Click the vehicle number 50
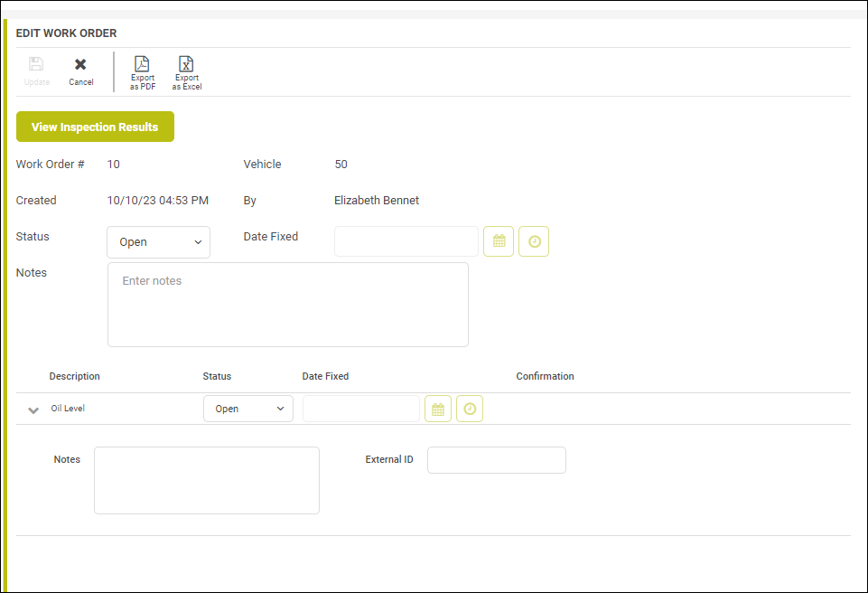868x593 pixels. [x=341, y=165]
